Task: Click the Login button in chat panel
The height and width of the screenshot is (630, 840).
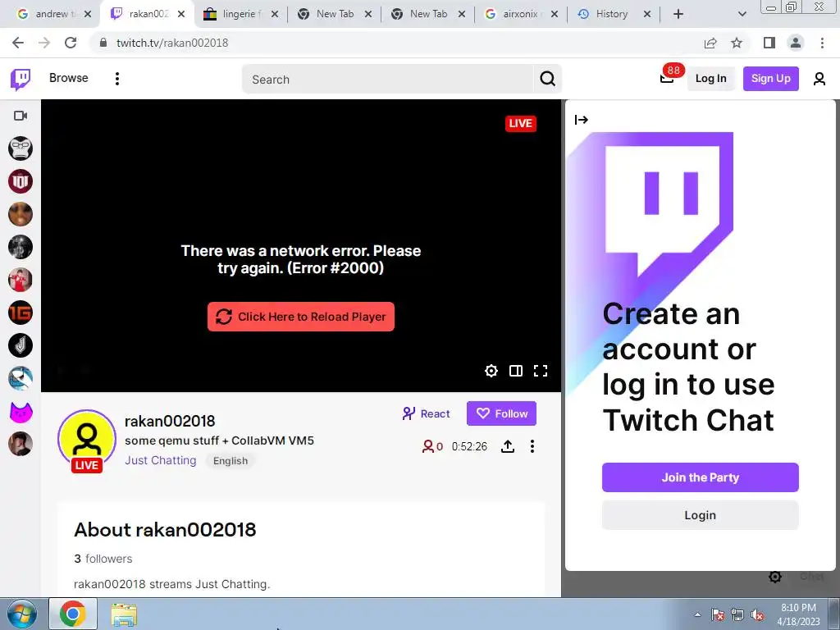Action: (701, 515)
